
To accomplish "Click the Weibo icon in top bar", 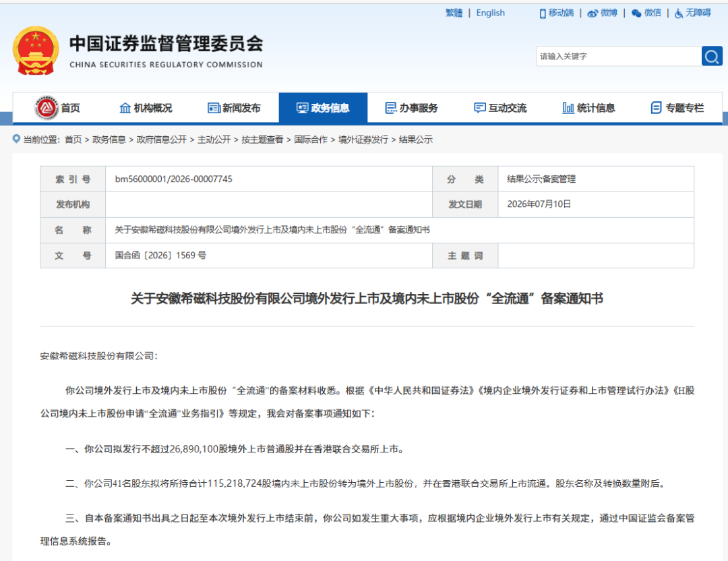I will [x=592, y=13].
